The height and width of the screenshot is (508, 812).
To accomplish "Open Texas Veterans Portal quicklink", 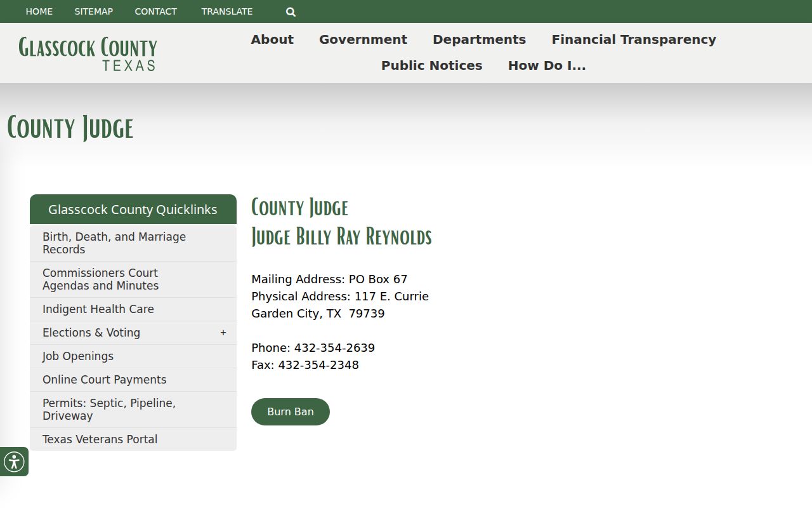I will pos(133,439).
